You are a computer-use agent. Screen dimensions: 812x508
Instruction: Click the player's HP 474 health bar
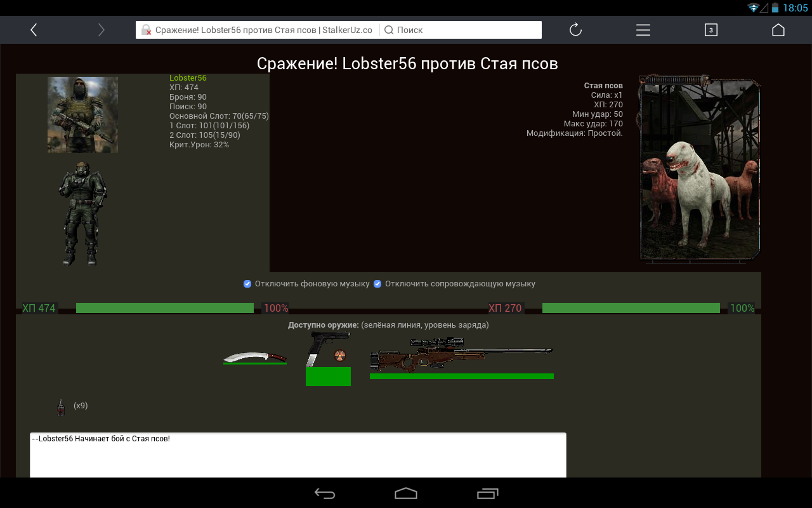point(164,308)
